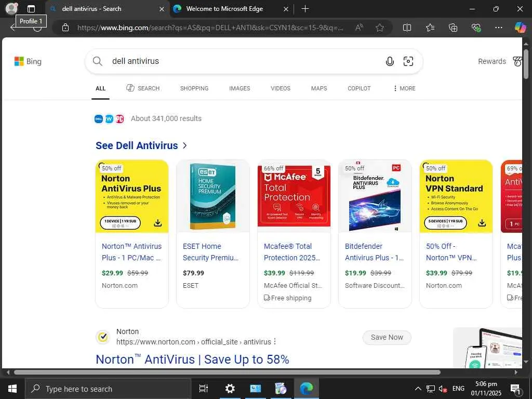This screenshot has width=532, height=399.
Task: Switch to VIDEOS tab
Action: 281,88
